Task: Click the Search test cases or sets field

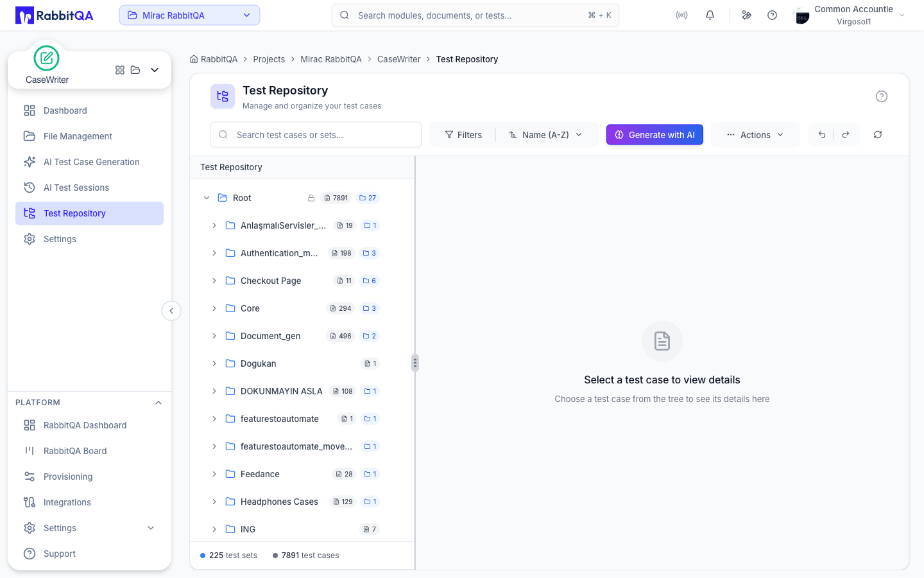Action: [316, 135]
